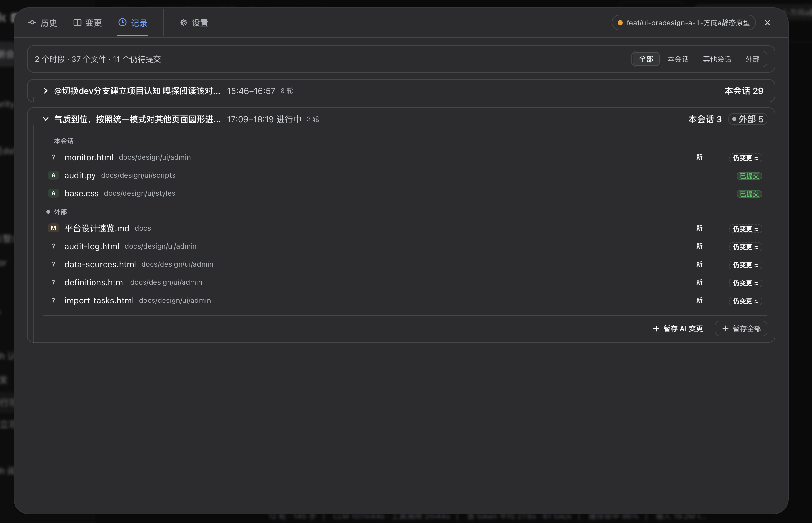Click the 暂存 AI 变更 button

click(x=678, y=329)
